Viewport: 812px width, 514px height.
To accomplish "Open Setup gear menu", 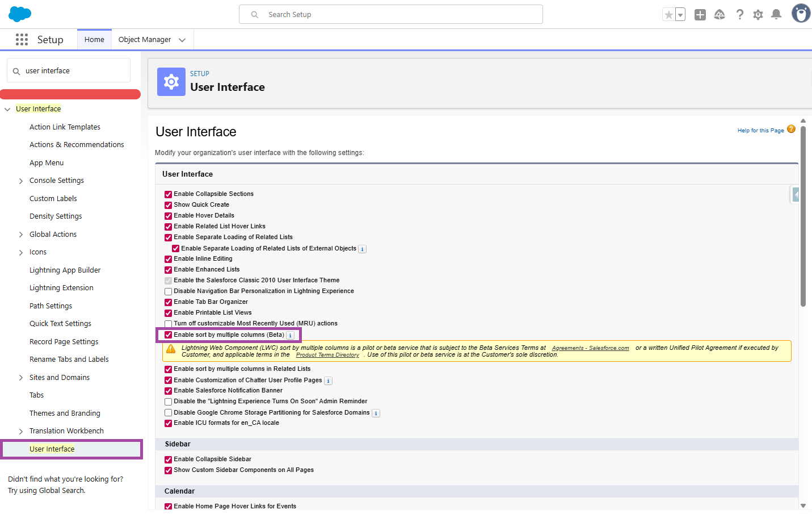I will [x=758, y=14].
